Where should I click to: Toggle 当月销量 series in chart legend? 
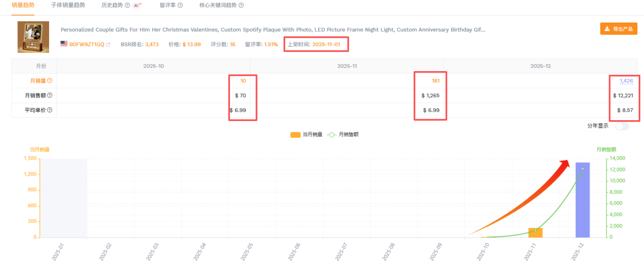pos(306,135)
